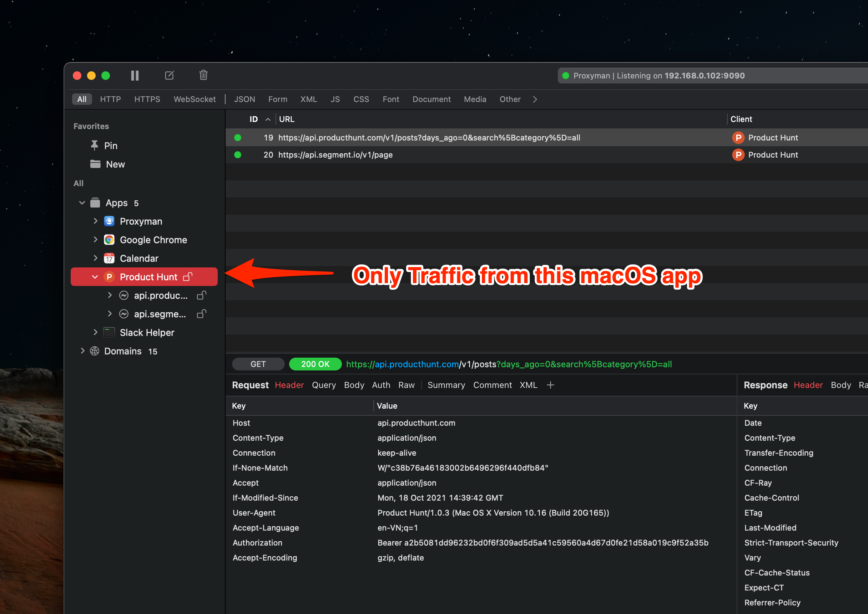Open the New folder in Favorites
The image size is (868, 614).
pyautogui.click(x=115, y=164)
